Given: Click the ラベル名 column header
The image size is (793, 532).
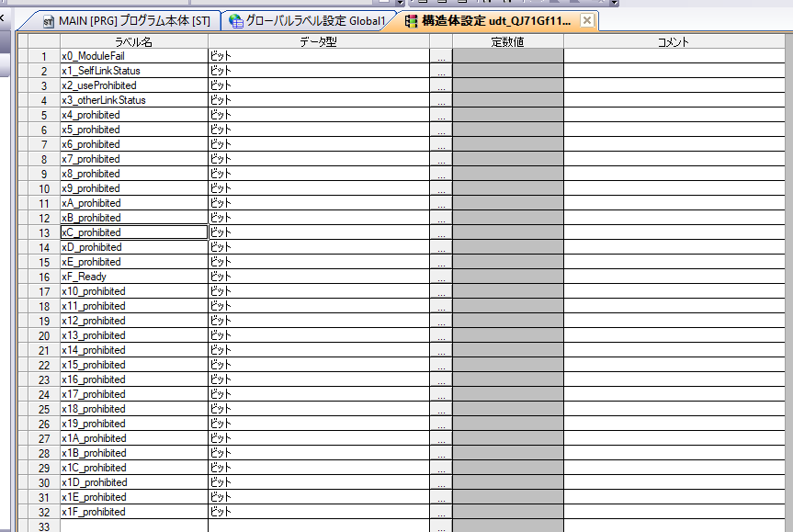Looking at the screenshot, I should (x=134, y=41).
